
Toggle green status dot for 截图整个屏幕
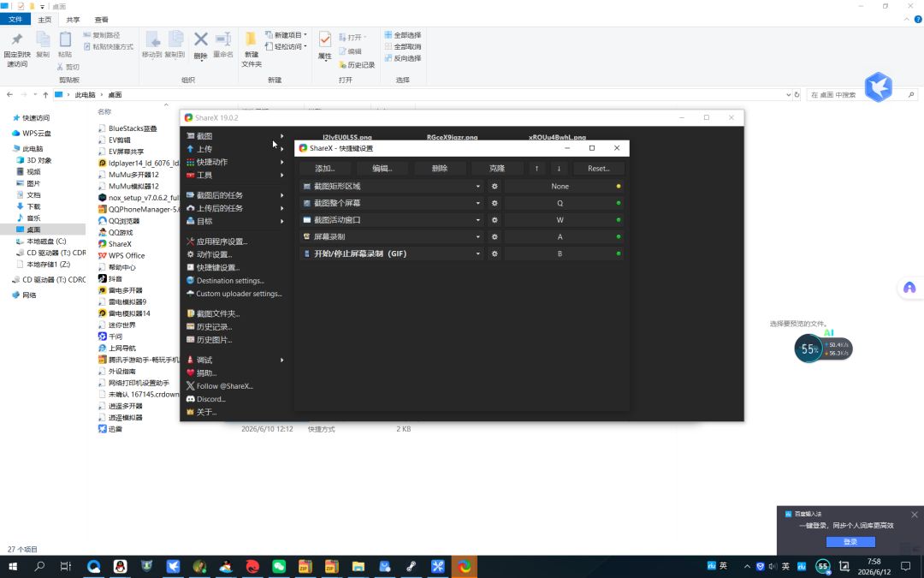619,203
